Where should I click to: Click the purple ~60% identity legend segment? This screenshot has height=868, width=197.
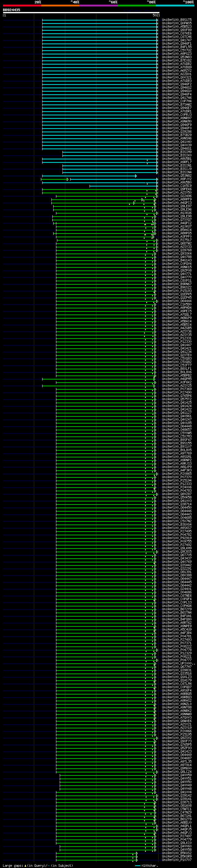point(99,6)
